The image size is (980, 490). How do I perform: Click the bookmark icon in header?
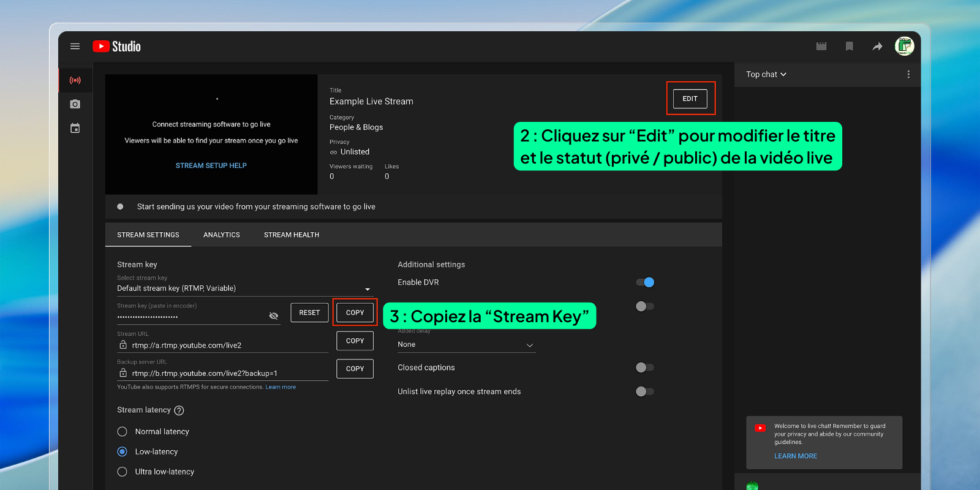(849, 47)
